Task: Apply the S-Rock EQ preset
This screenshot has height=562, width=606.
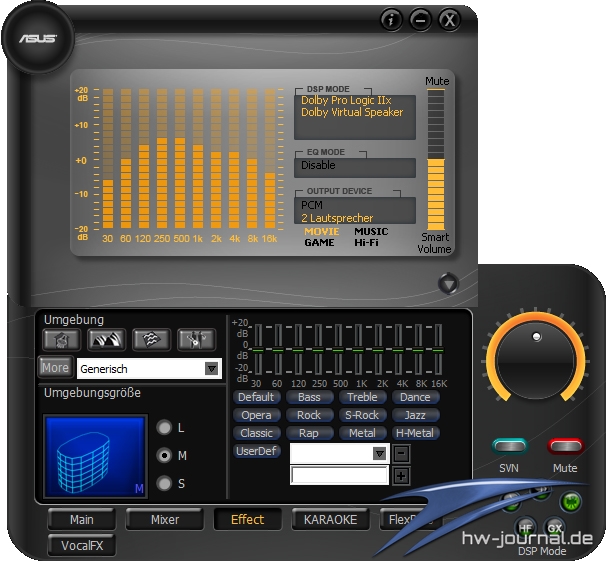Action: [362, 415]
